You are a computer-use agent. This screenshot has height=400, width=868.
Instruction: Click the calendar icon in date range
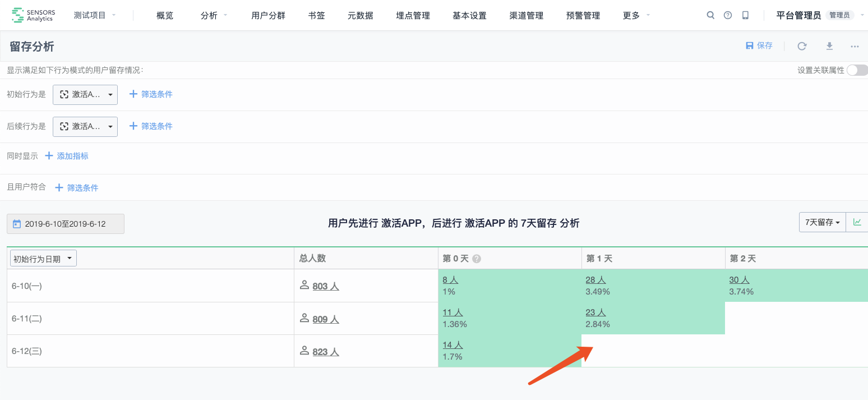(16, 223)
